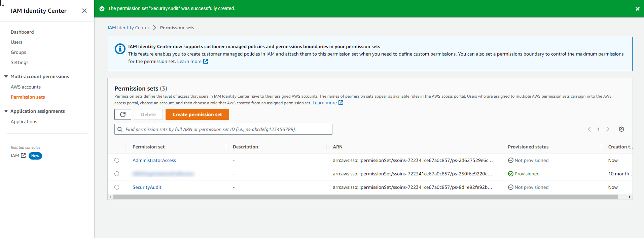The width and height of the screenshot is (644, 238).
Task: Open the IAM related console link
Action: (x=15, y=156)
